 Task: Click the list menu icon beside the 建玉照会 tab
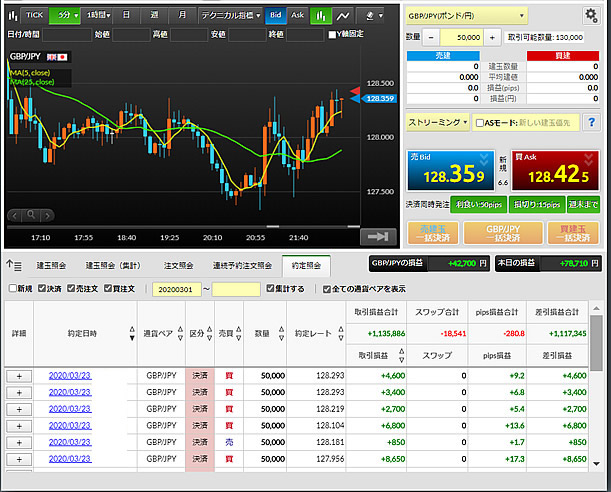coord(14,266)
